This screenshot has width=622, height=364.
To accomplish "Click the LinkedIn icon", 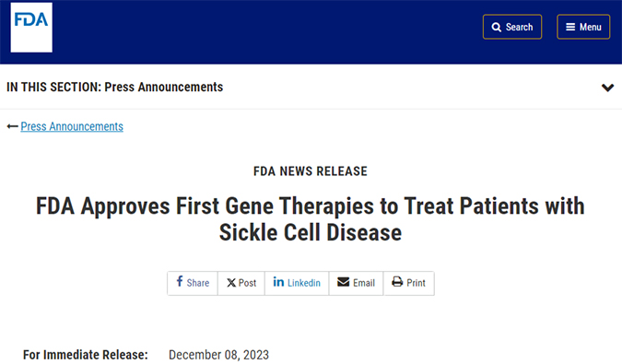I will pos(278,282).
